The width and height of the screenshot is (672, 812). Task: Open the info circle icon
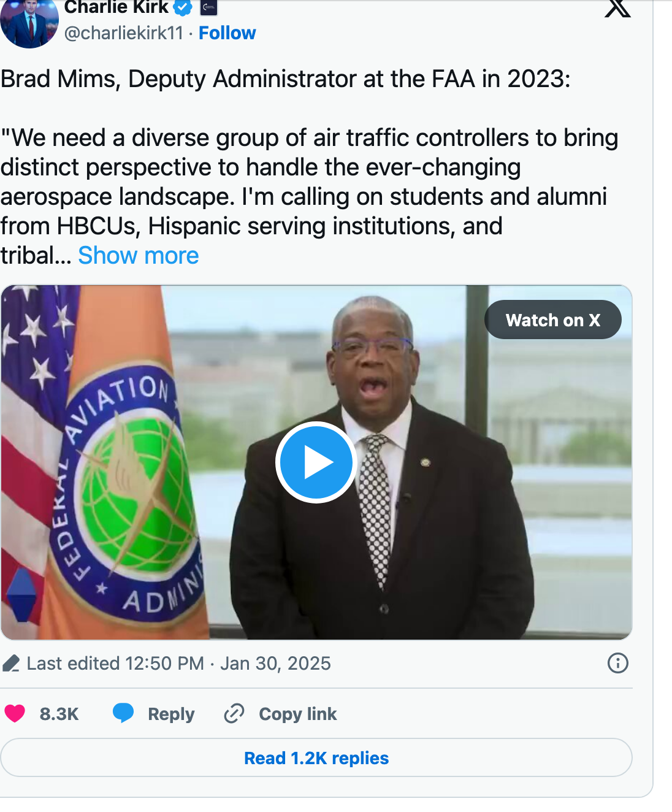[x=617, y=663]
